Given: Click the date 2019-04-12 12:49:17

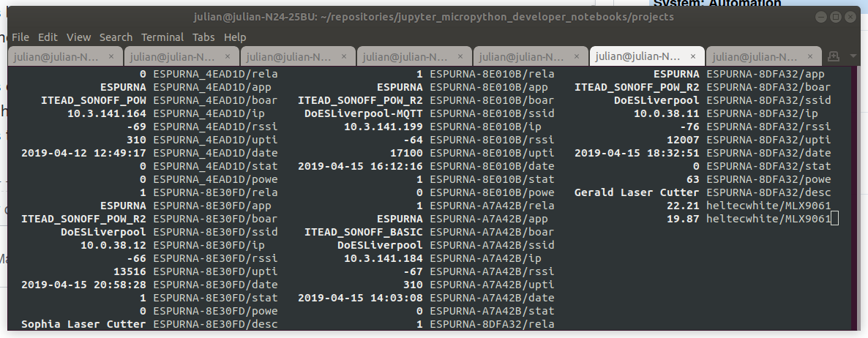Looking at the screenshot, I should (83, 153).
